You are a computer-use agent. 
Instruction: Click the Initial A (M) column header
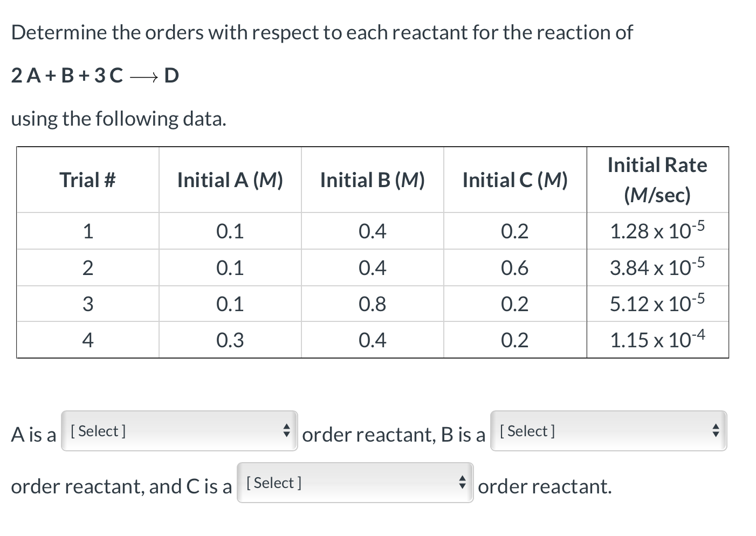pyautogui.click(x=230, y=180)
